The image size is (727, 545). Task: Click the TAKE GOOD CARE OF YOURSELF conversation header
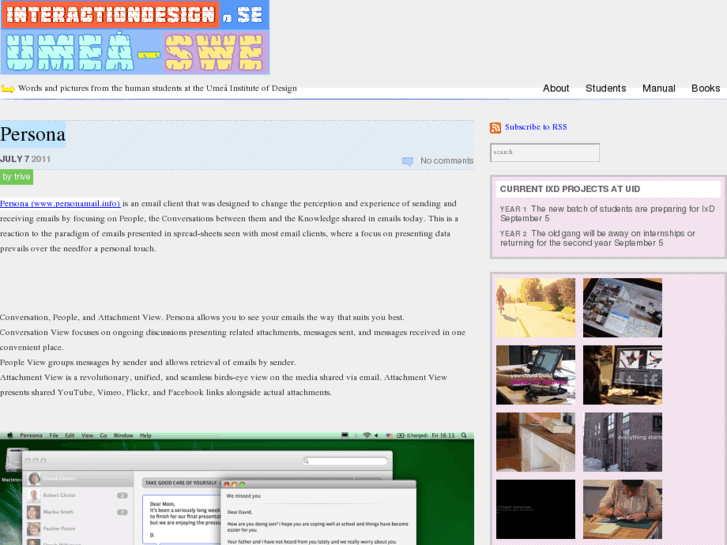point(181,483)
